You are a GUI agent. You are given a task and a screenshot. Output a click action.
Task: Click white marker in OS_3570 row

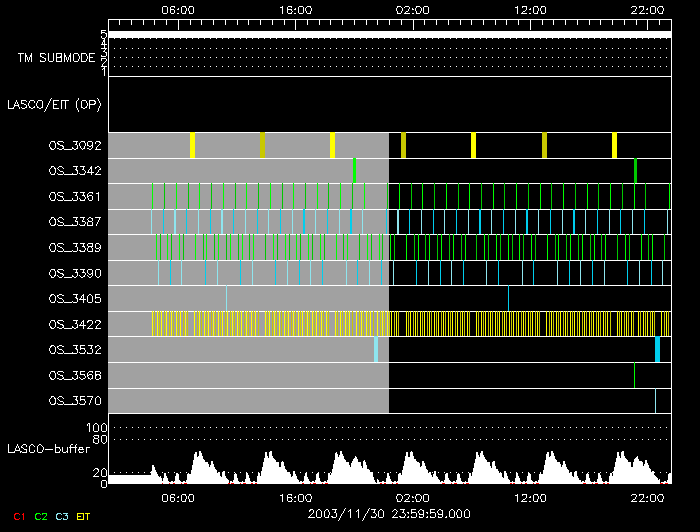655,401
